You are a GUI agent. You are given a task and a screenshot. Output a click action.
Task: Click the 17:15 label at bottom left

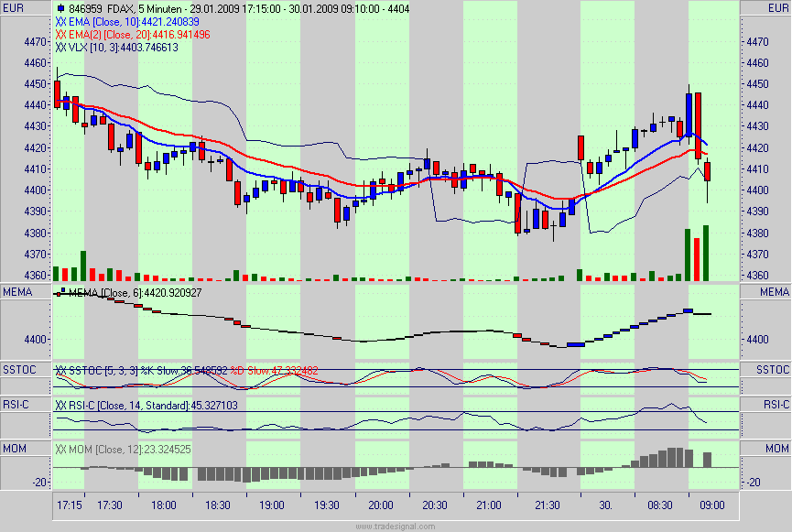pyautogui.click(x=69, y=505)
